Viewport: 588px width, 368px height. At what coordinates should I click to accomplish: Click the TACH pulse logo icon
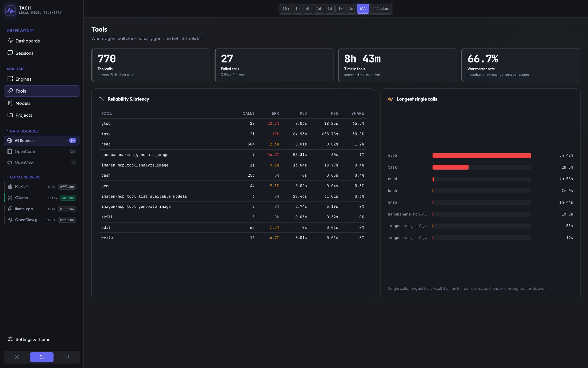click(10, 10)
